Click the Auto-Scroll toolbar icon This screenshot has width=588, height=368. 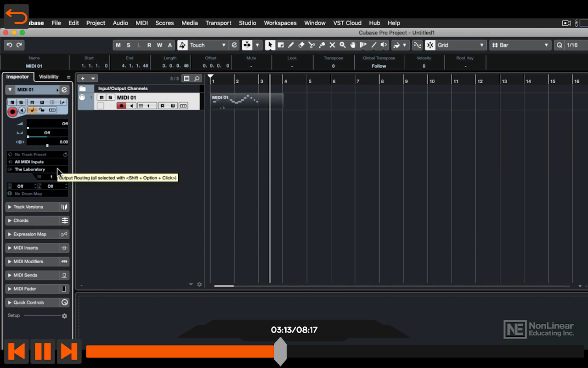click(x=247, y=45)
